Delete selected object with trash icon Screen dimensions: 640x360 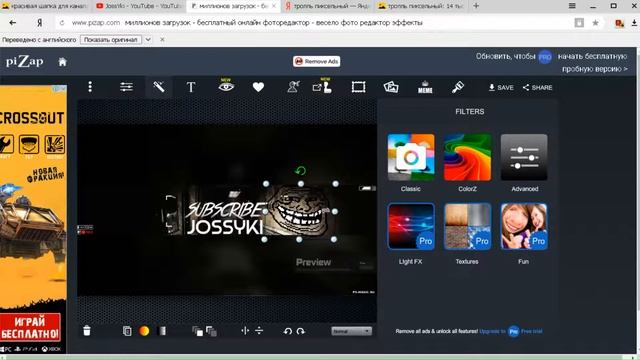87,331
